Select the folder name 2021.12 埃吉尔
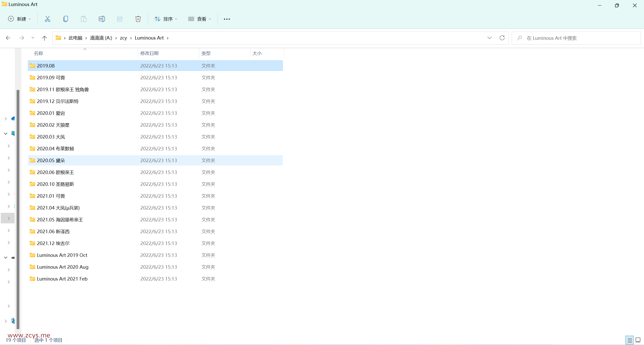The image size is (644, 345). click(53, 243)
